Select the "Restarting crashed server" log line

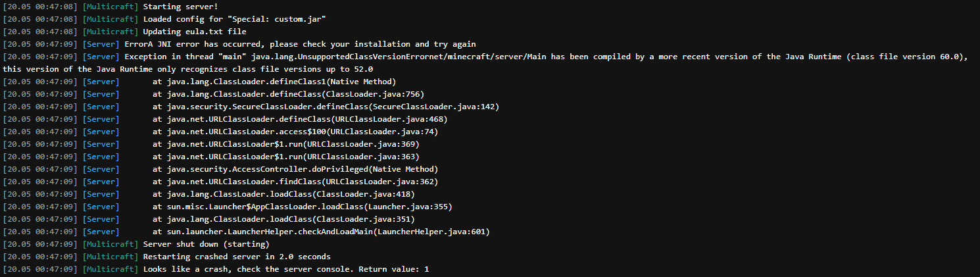[237, 257]
